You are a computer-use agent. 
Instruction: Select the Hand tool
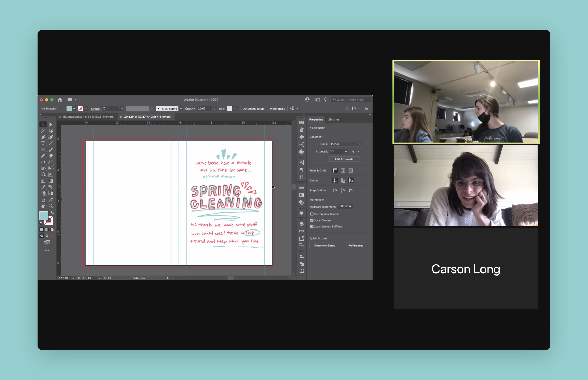[x=43, y=206]
